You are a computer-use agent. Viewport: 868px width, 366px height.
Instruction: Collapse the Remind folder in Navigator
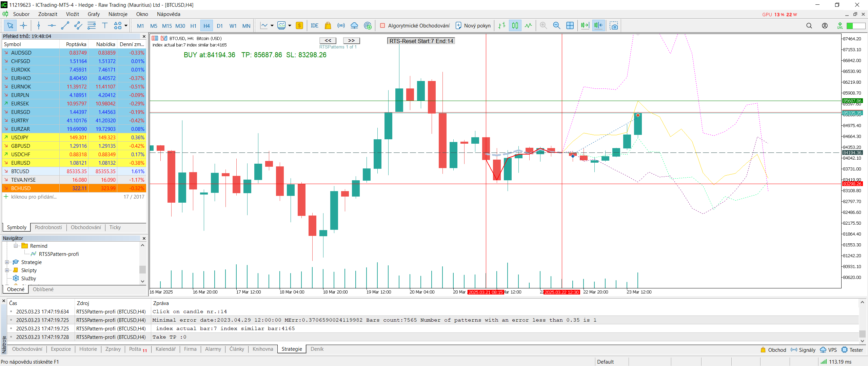point(16,246)
